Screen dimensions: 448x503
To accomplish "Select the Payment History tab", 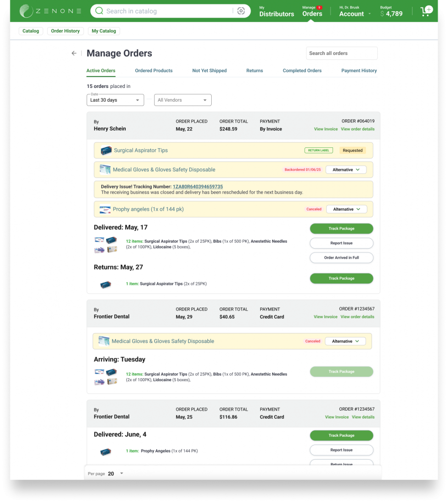I will 359,71.
